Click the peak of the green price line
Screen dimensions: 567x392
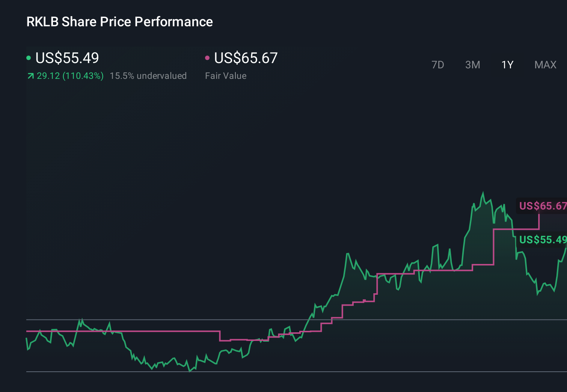(483, 192)
